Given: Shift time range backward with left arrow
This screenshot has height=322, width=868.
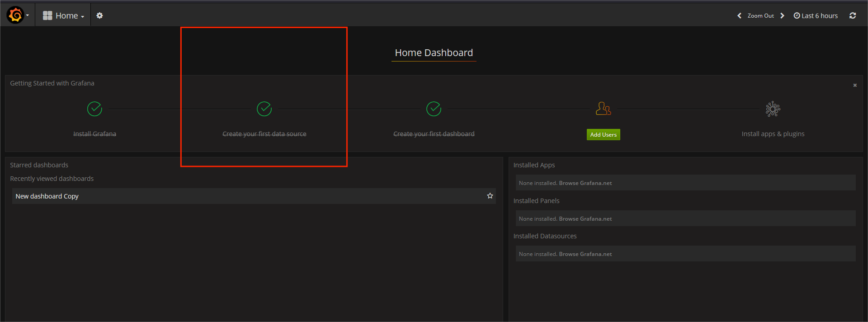Looking at the screenshot, I should [x=739, y=16].
